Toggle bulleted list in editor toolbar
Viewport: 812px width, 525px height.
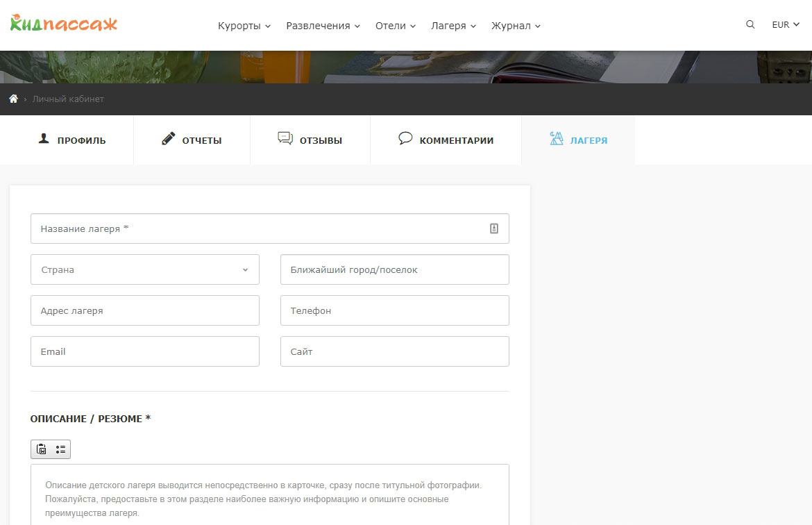coord(60,449)
